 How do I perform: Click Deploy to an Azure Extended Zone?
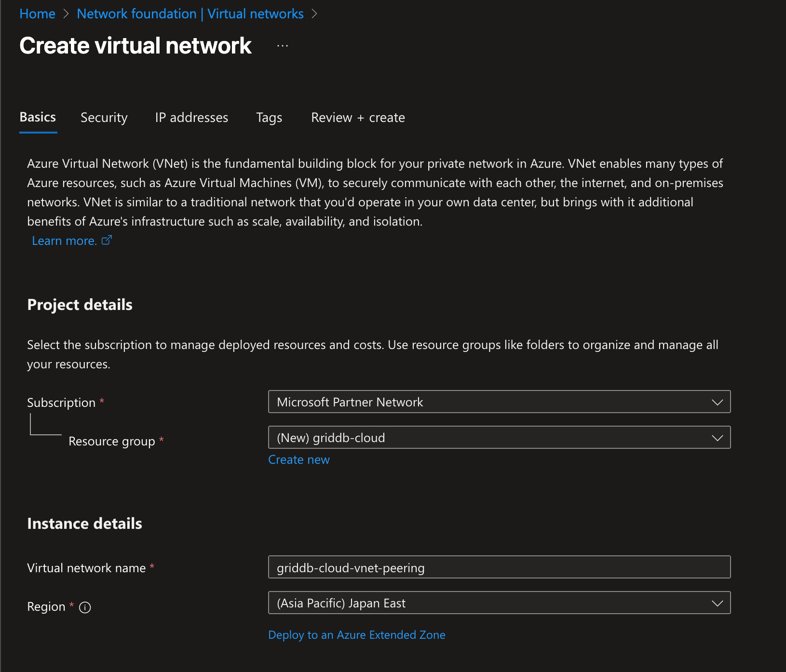tap(356, 635)
